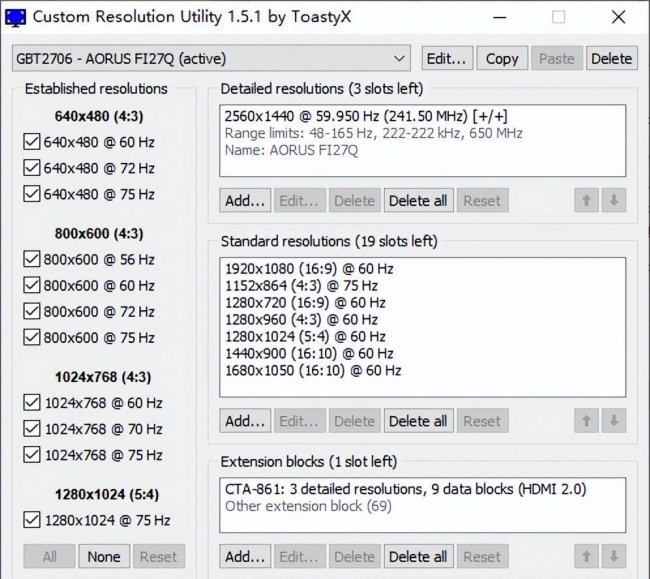Click Reset under Established resolutions
This screenshot has width=650, height=579.
[159, 556]
